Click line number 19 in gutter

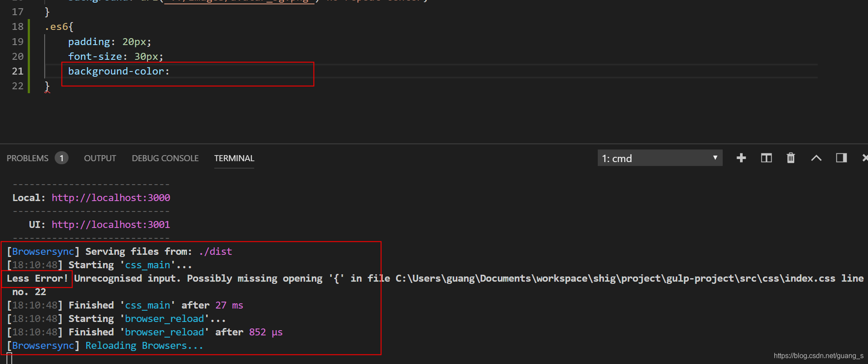[18, 42]
